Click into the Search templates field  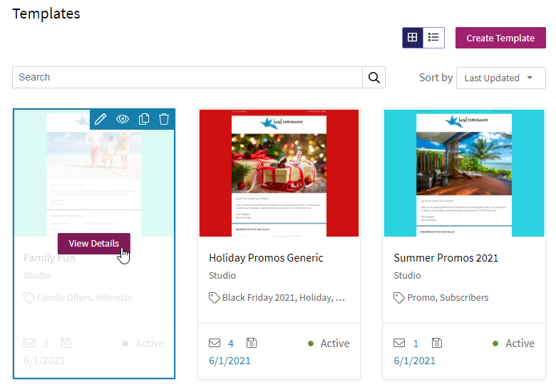point(187,77)
